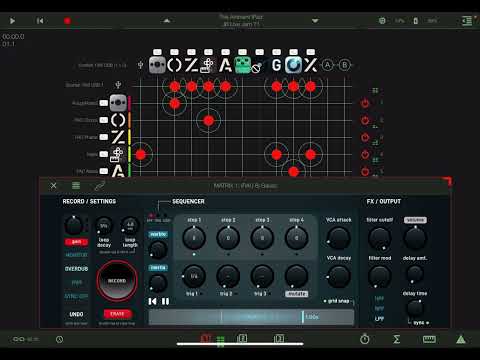Select the Z plugin column icon
The height and width of the screenshot is (360, 480).
191,65
